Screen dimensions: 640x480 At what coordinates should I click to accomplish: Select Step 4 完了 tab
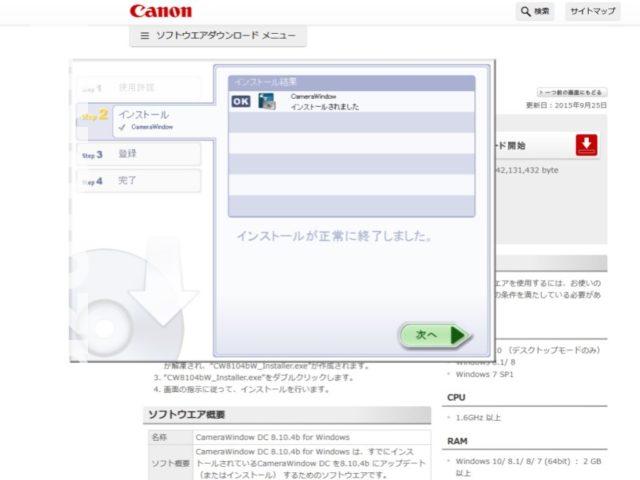(138, 181)
